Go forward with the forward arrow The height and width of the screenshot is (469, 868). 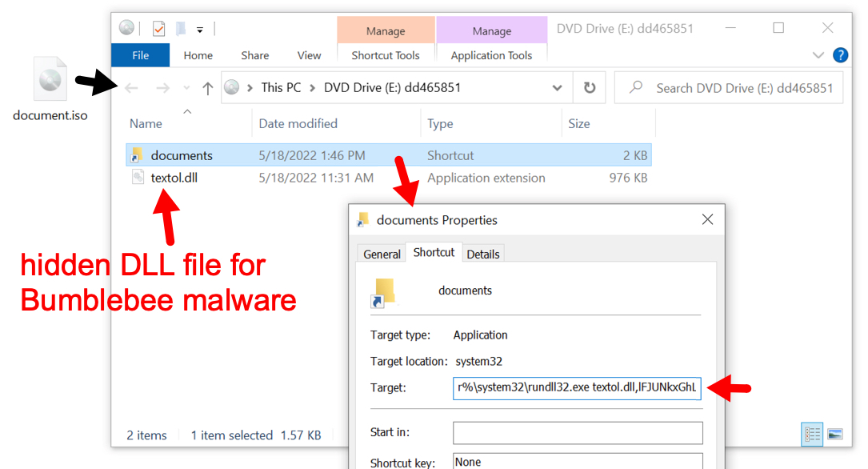[162, 88]
